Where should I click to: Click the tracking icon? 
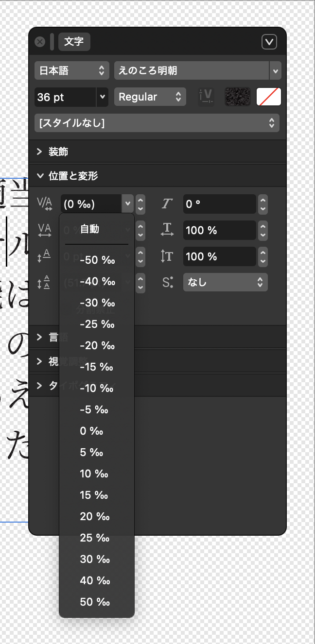pyautogui.click(x=44, y=230)
